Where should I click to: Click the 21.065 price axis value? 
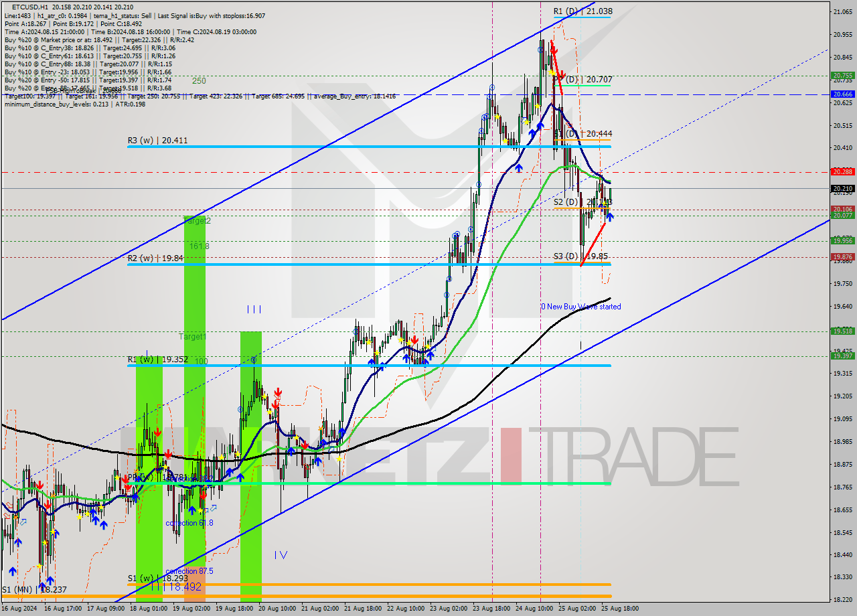click(x=842, y=12)
